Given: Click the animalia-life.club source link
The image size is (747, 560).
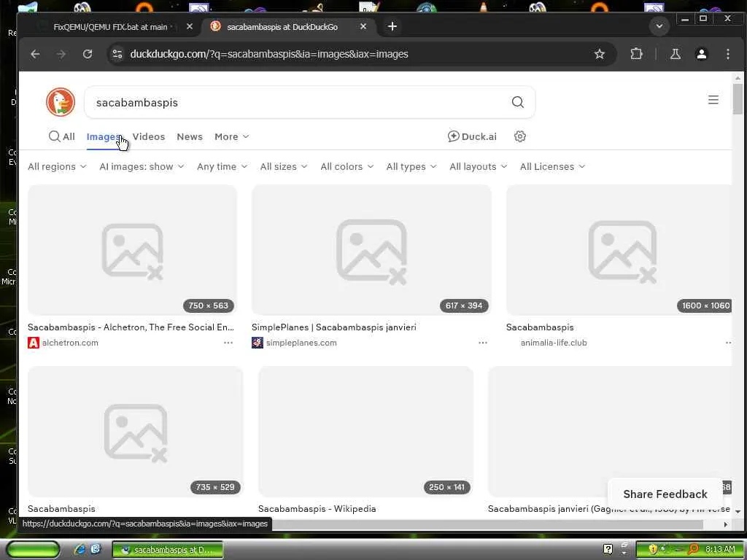Looking at the screenshot, I should click(554, 343).
